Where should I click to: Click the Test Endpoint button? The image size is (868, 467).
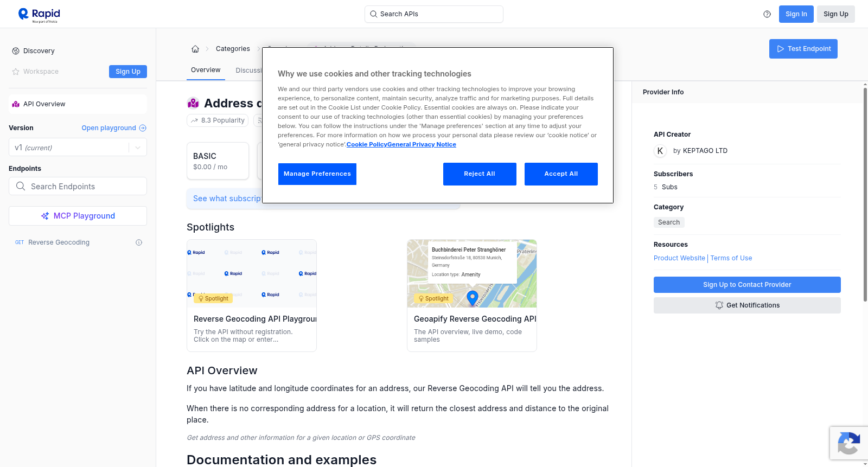(803, 49)
